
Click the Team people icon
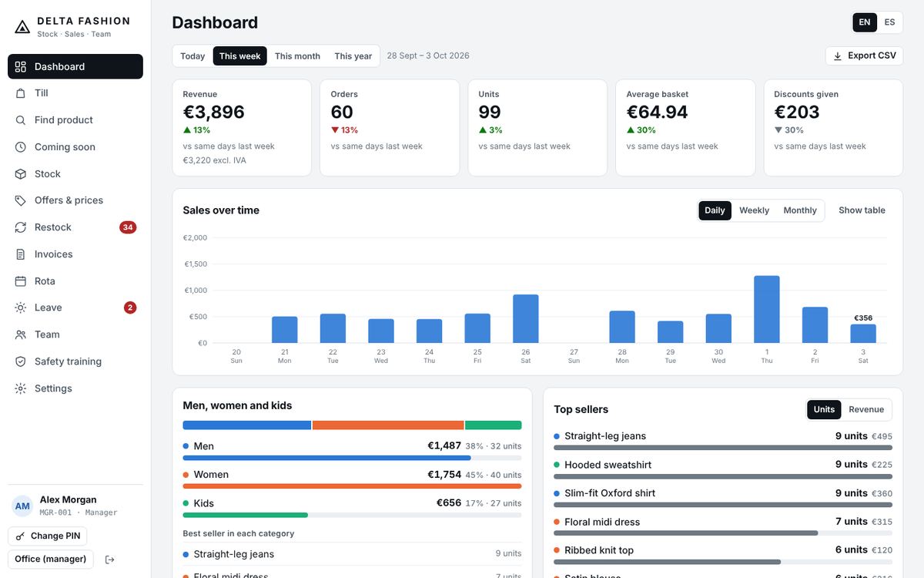(x=21, y=334)
